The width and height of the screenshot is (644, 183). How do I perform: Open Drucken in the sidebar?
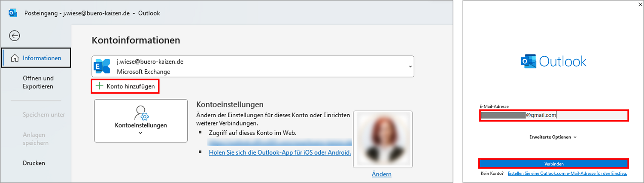pos(34,163)
